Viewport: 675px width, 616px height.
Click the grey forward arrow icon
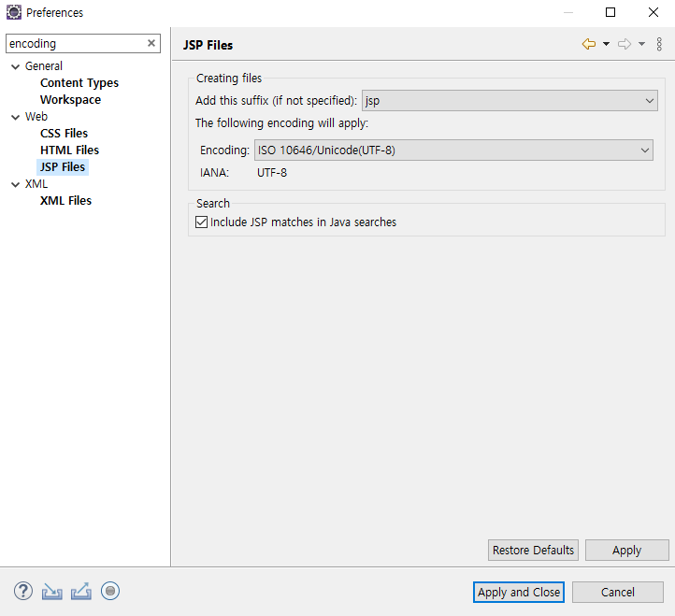click(x=625, y=44)
